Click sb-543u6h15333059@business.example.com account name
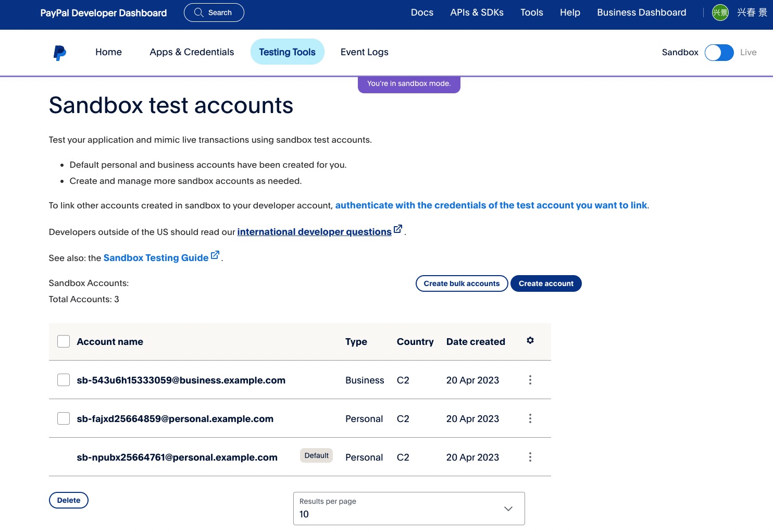 coord(181,380)
